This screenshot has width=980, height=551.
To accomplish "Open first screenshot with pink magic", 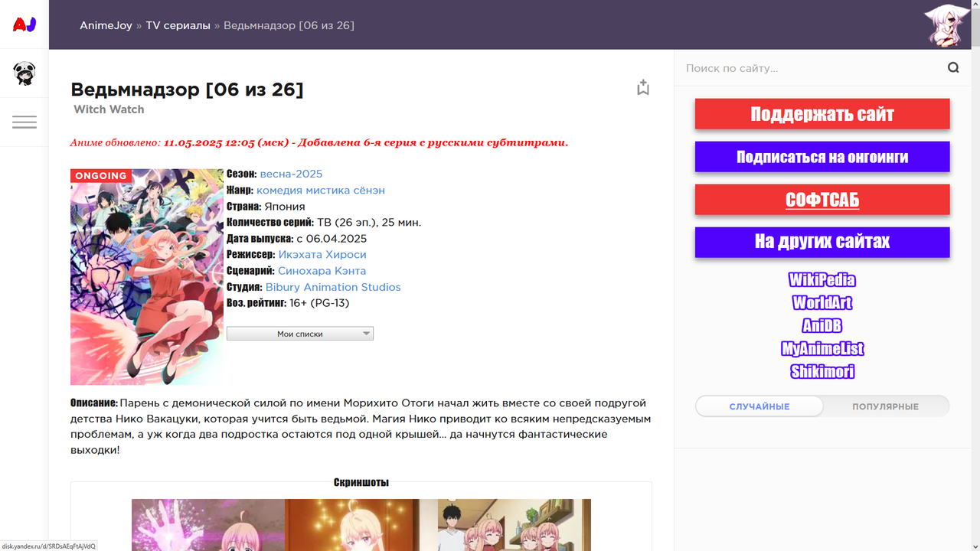I will coord(208,525).
